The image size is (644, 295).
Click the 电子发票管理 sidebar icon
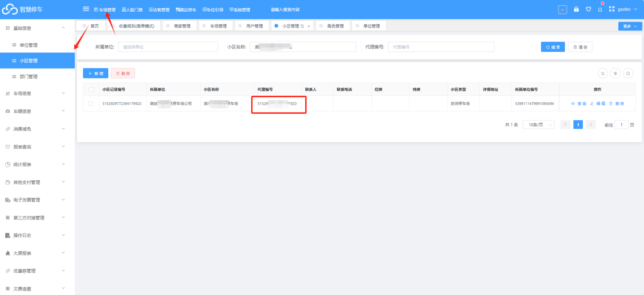[x=8, y=200]
